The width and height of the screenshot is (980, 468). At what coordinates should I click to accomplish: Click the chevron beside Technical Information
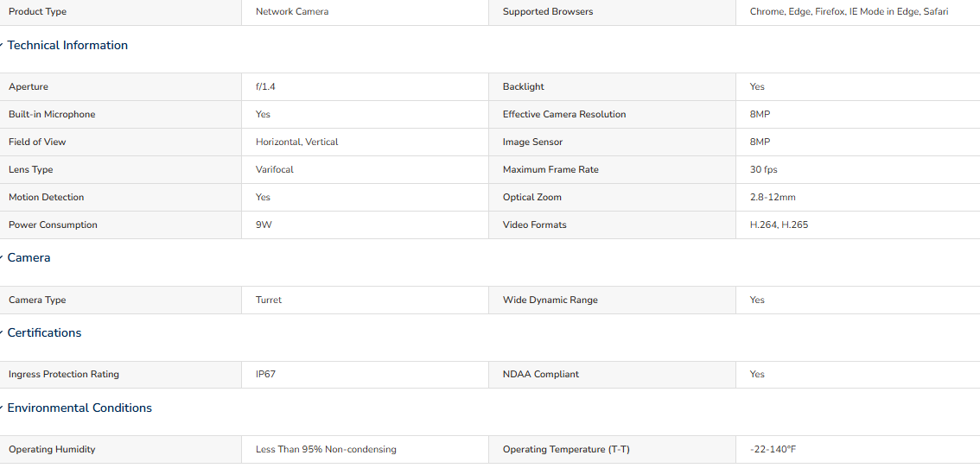click(2, 46)
